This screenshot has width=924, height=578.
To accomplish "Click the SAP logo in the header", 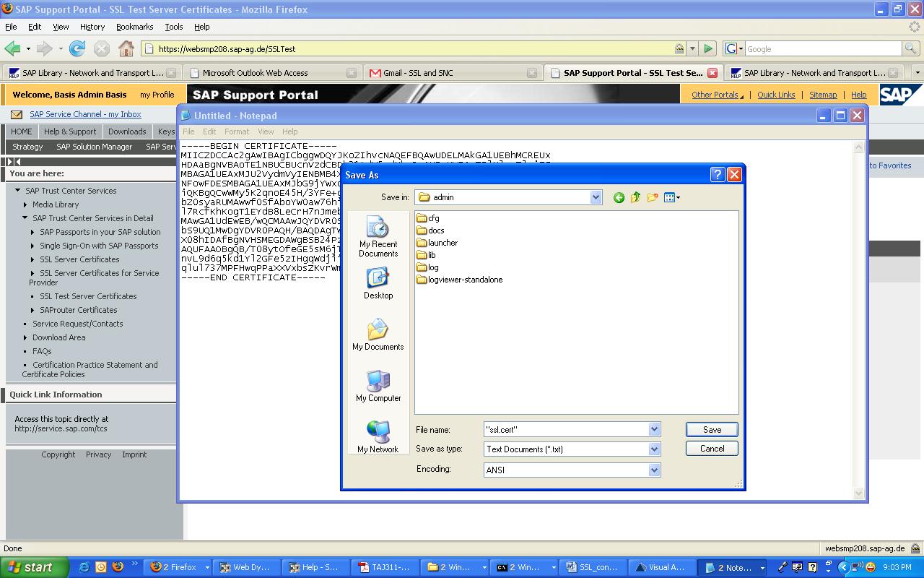I will (x=900, y=95).
